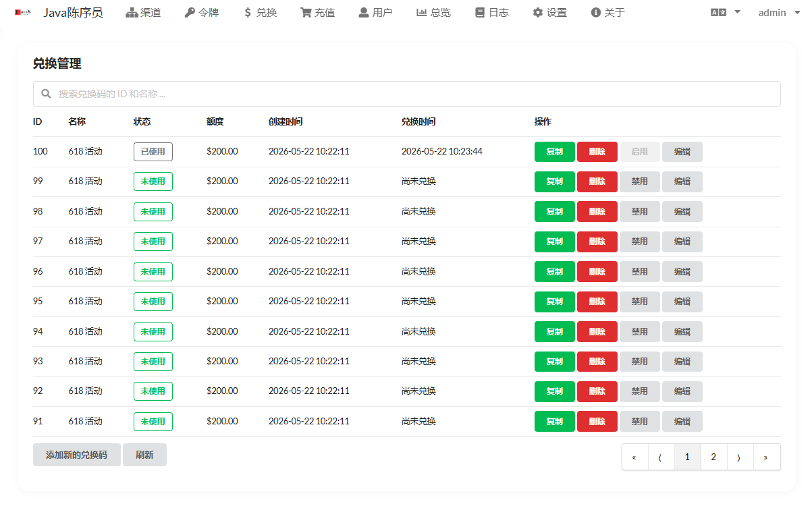Copy redemption code ID 95

click(555, 302)
